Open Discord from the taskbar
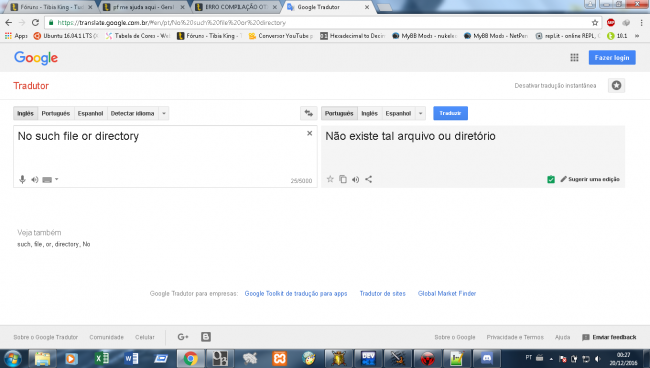 click(487, 358)
